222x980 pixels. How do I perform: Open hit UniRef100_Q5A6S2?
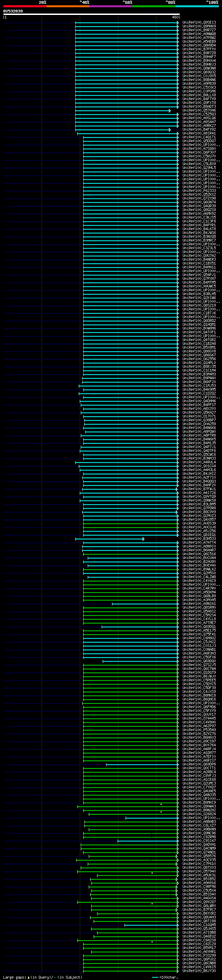pos(199,612)
